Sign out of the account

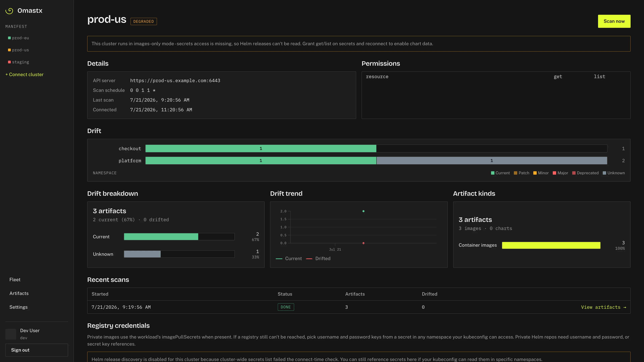click(x=37, y=350)
